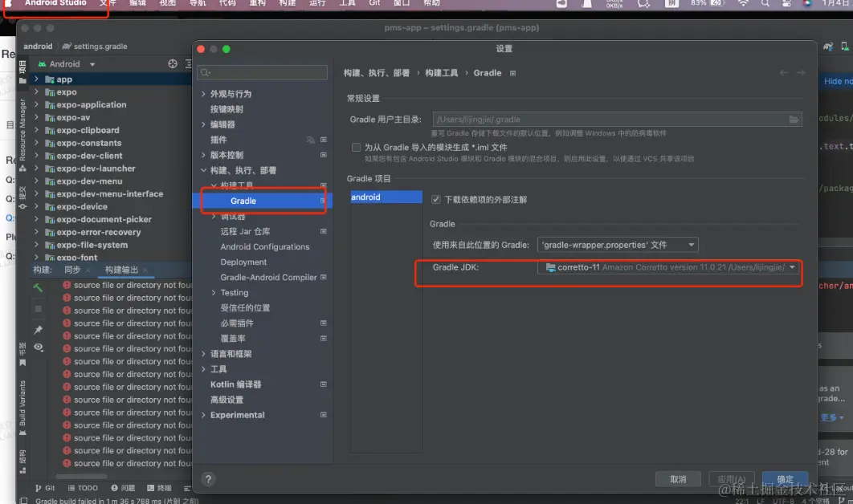Collapse 构建、执行、部署 settings category

click(x=203, y=170)
